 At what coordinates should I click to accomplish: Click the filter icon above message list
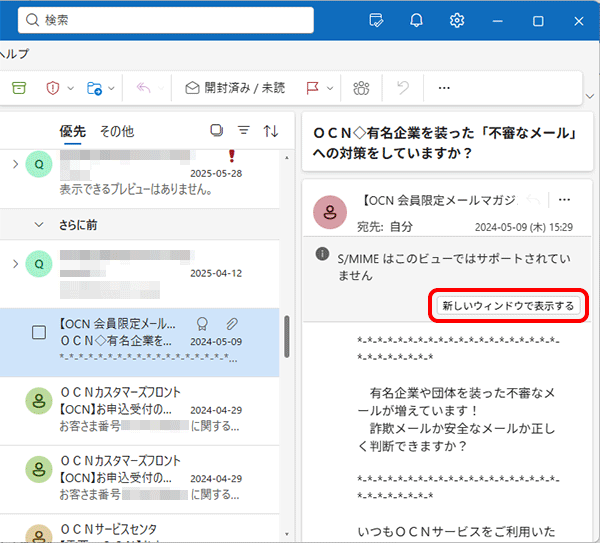pos(243,131)
